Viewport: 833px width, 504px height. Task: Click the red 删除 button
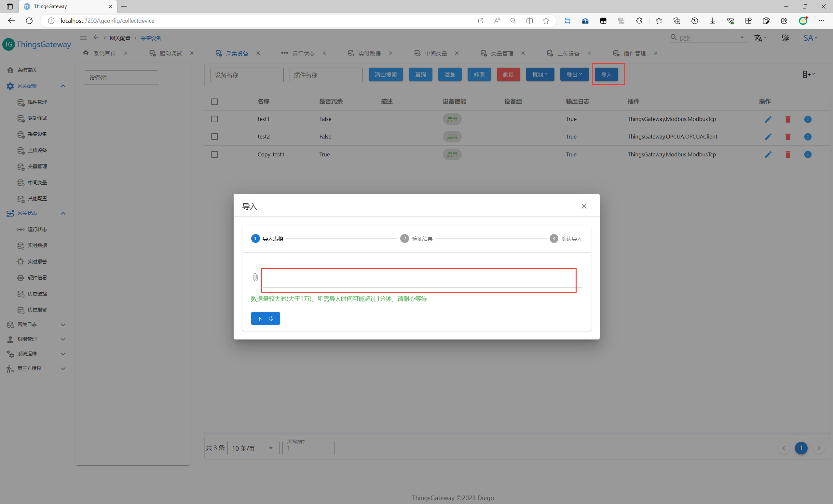[508, 74]
